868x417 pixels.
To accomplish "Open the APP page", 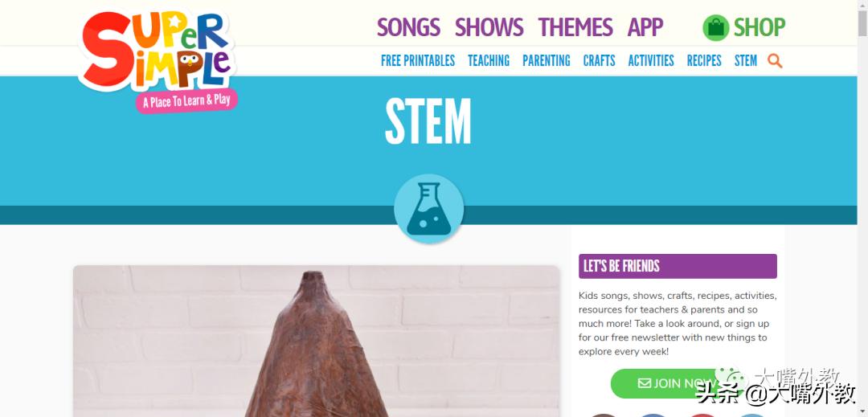I will tap(645, 27).
